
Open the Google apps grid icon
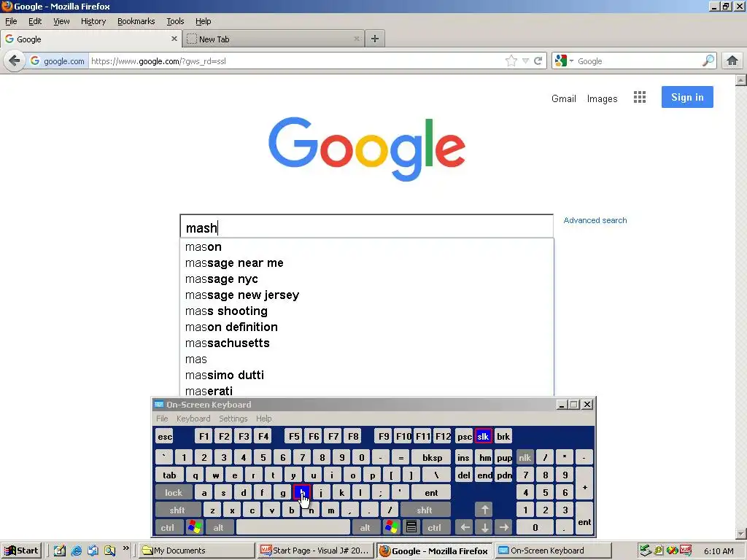(640, 97)
